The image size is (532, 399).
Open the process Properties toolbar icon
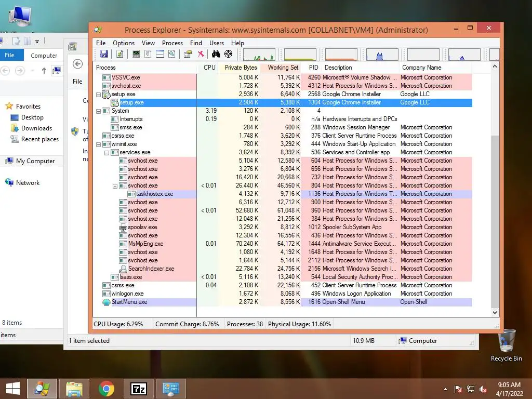pyautogui.click(x=188, y=54)
